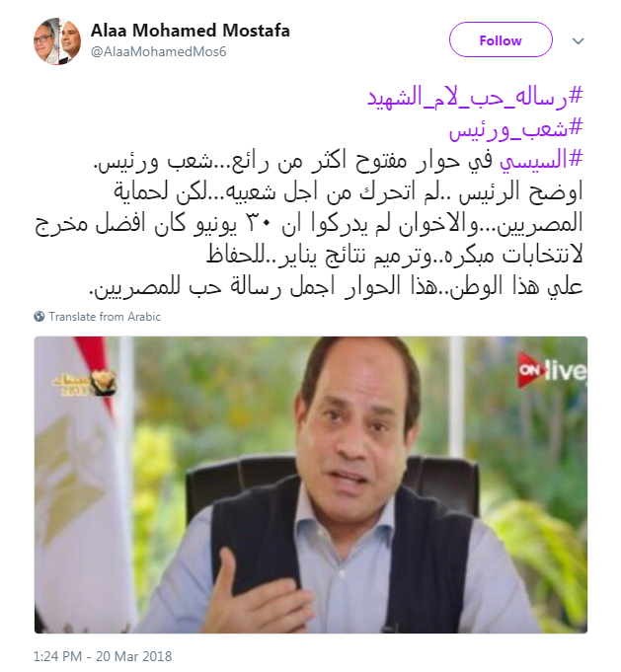Viewport: 621px width, 672px height.
Task: Open hashtag شعب_ورئيس
Action: [x=516, y=128]
